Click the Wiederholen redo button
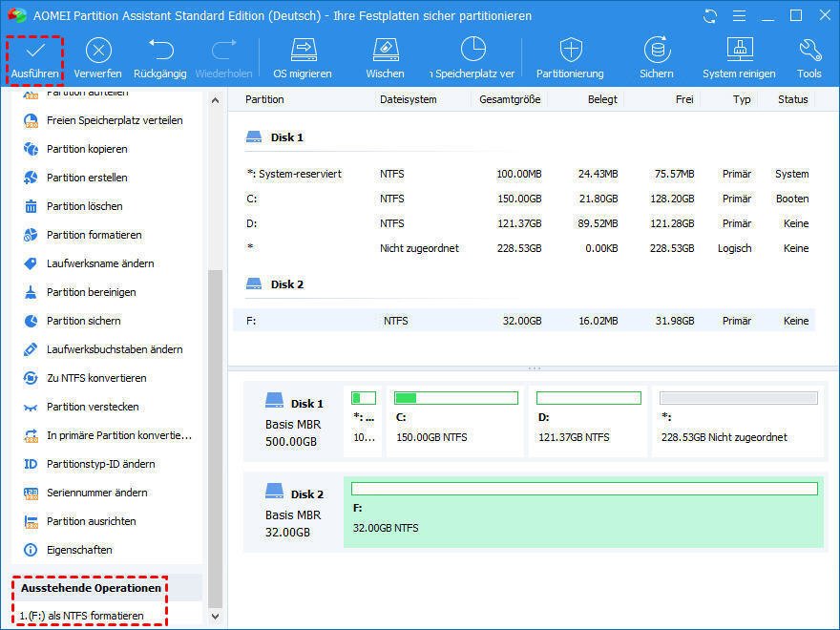Viewport: 840px width, 630px height. pos(224,59)
